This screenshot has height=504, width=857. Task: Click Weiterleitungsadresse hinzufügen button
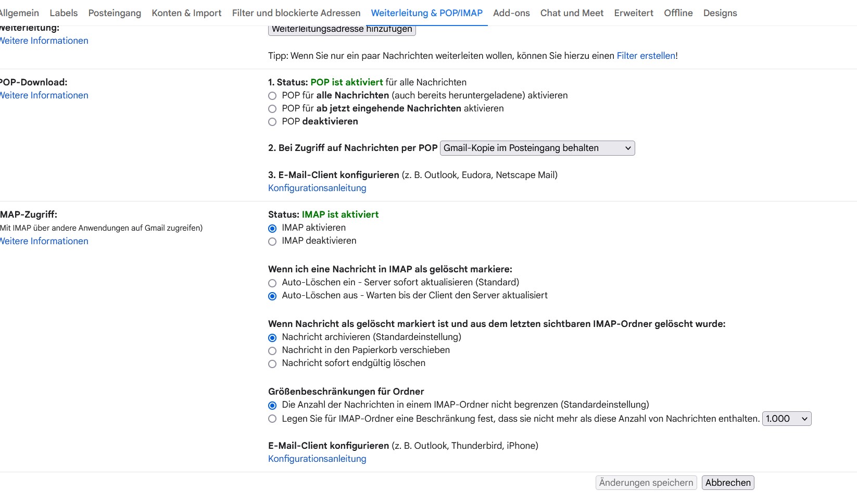pos(342,30)
